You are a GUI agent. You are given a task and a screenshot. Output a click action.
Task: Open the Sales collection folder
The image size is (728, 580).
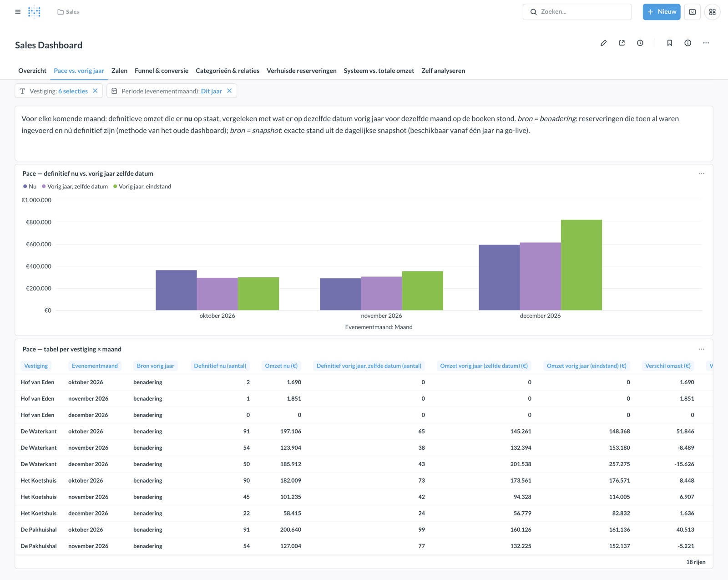pyautogui.click(x=68, y=12)
